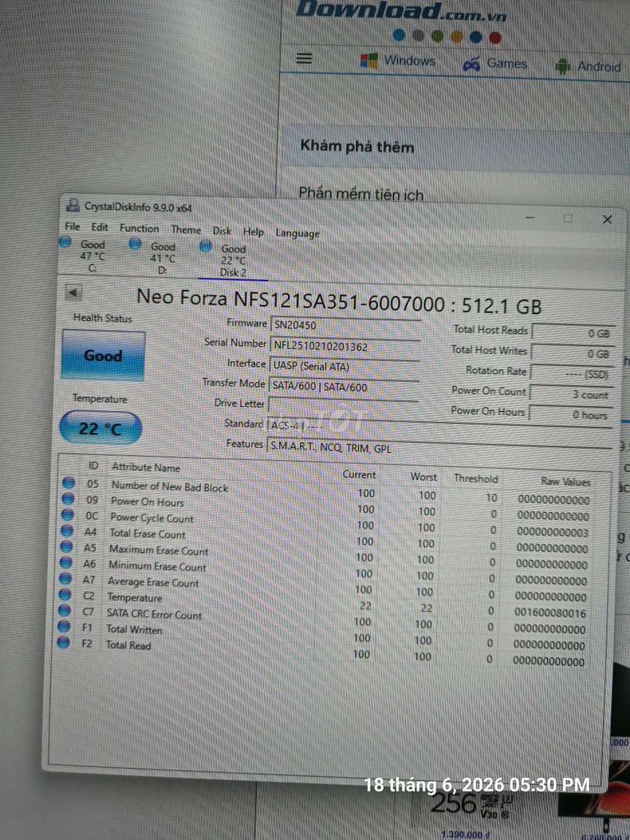
Task: Click the Rotation Rate value field
Action: point(571,374)
